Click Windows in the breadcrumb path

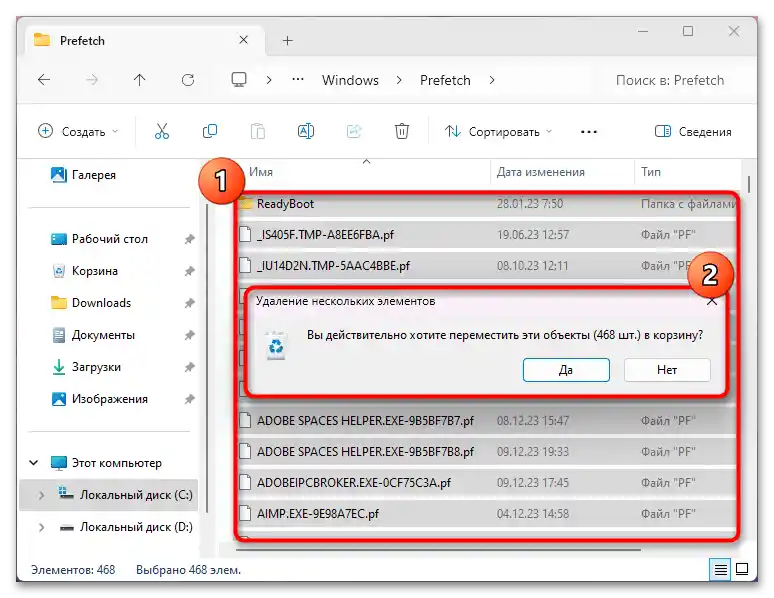[350, 80]
